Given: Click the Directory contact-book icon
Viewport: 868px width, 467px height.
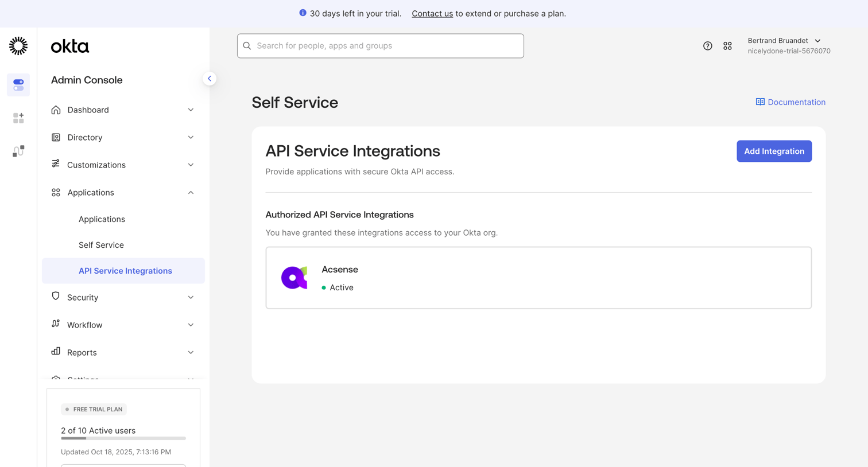Looking at the screenshot, I should 56,137.
